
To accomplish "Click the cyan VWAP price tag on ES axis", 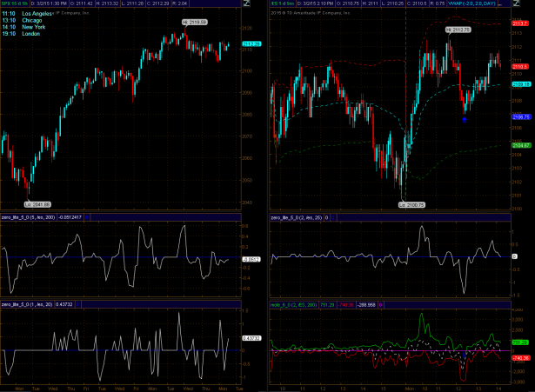I will click(x=521, y=84).
